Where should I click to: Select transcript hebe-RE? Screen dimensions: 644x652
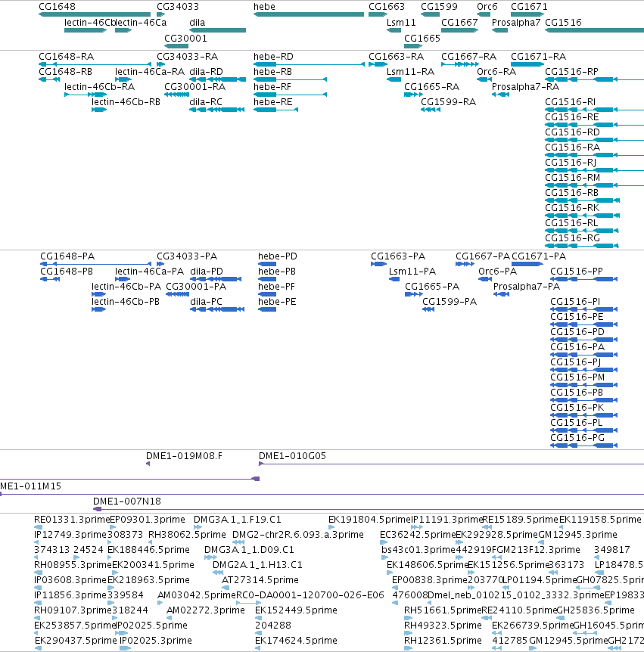(275, 110)
